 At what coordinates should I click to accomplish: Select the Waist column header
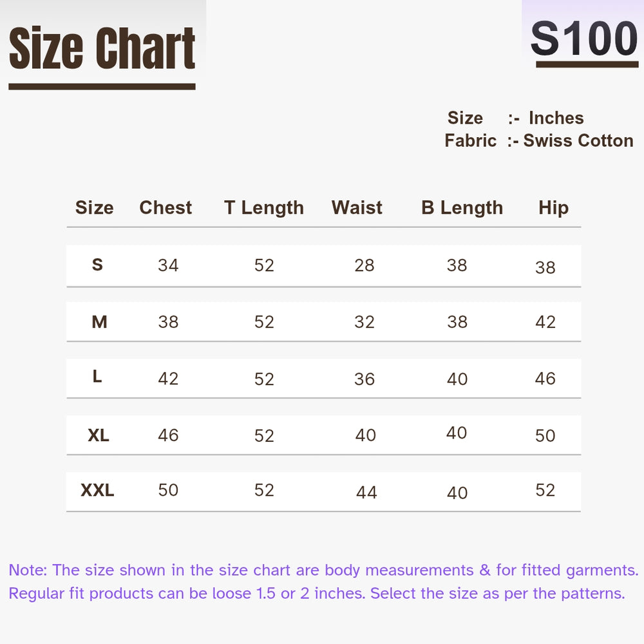357,207
